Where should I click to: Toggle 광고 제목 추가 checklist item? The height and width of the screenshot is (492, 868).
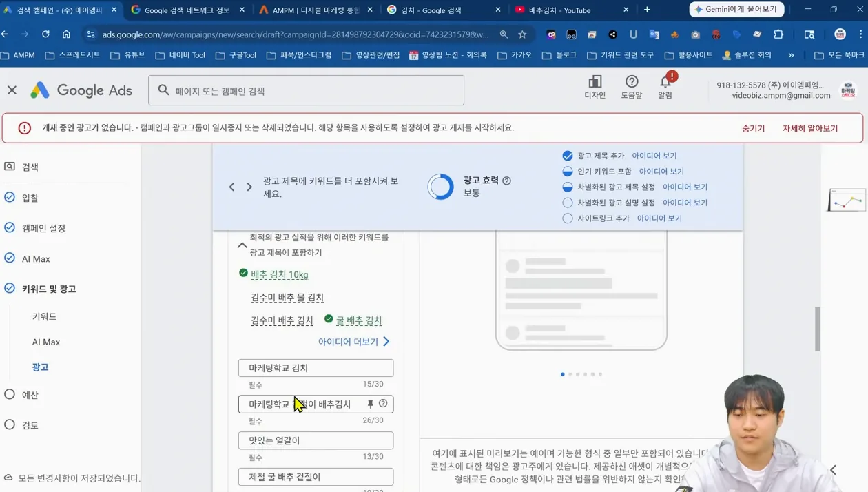pos(568,156)
